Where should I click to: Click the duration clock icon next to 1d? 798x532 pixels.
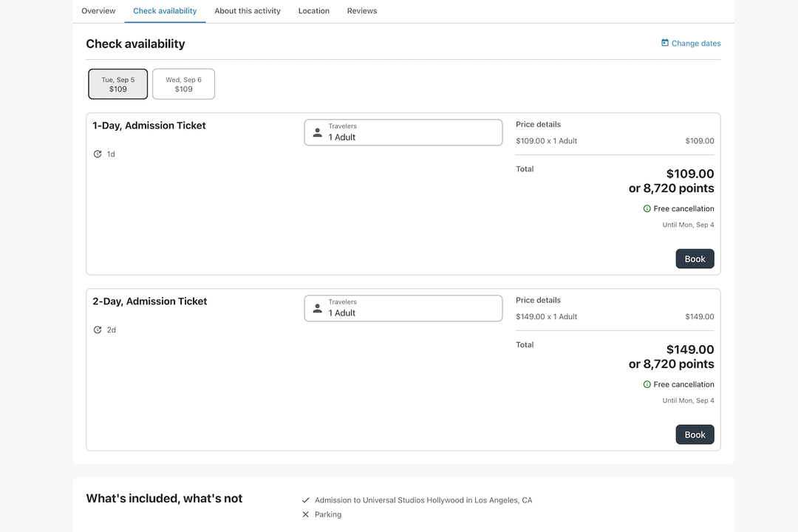(x=98, y=154)
